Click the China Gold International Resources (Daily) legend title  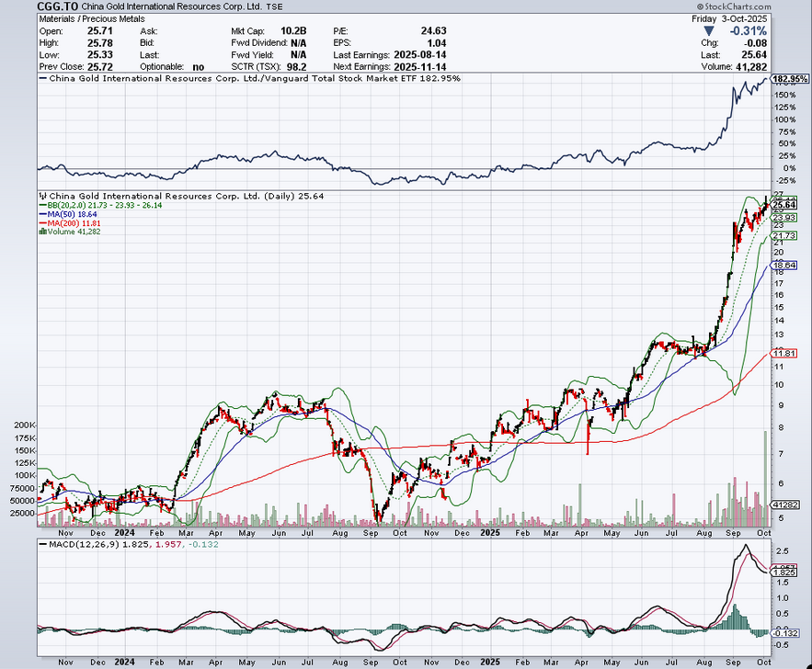(x=182, y=196)
